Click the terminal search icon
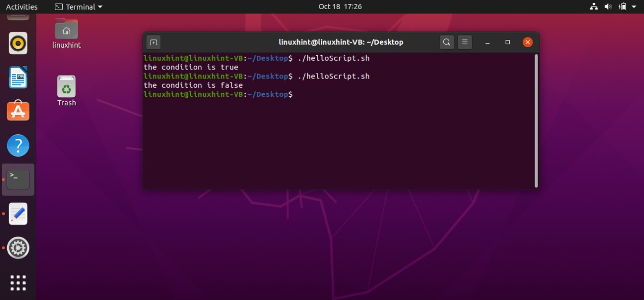Viewport: 644px width, 300px height. tap(446, 42)
